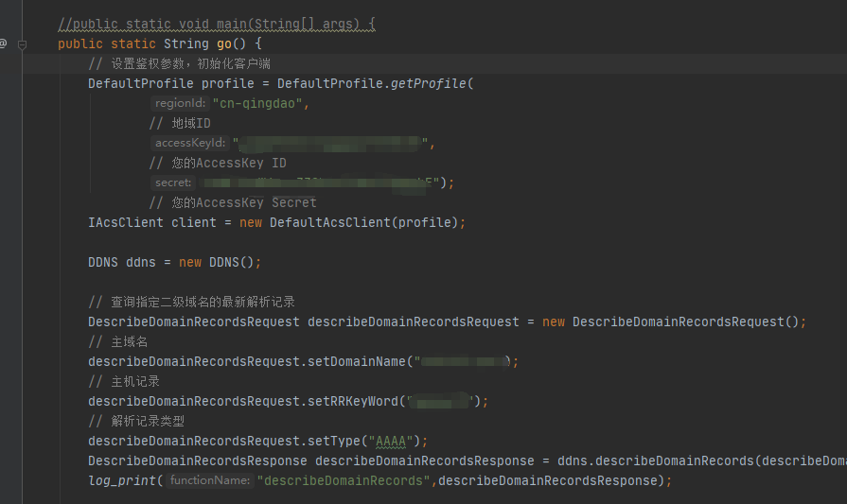The height and width of the screenshot is (504, 847).
Task: Click the setRRKeyWord method call
Action: 353,402
